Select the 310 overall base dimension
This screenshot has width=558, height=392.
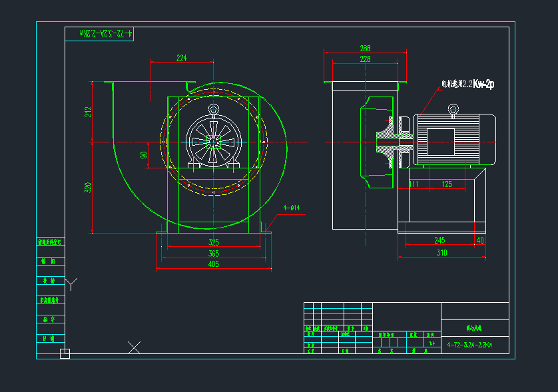(441, 252)
